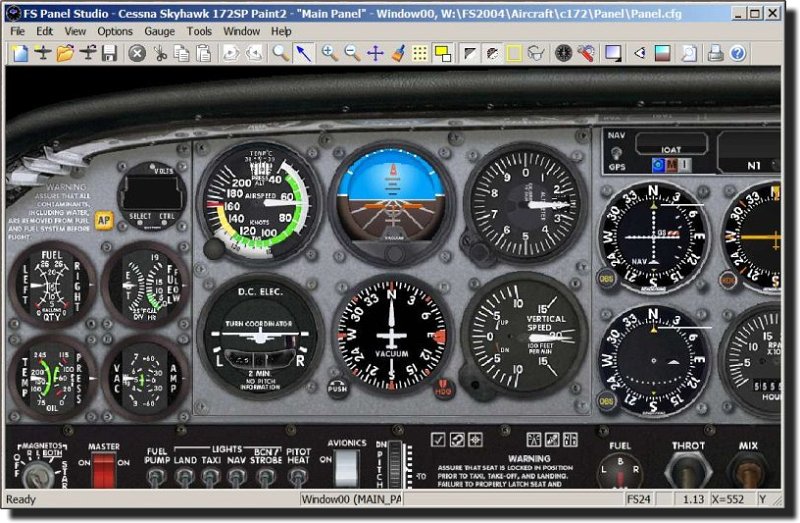Toggle the LAND light switch

pos(184,477)
